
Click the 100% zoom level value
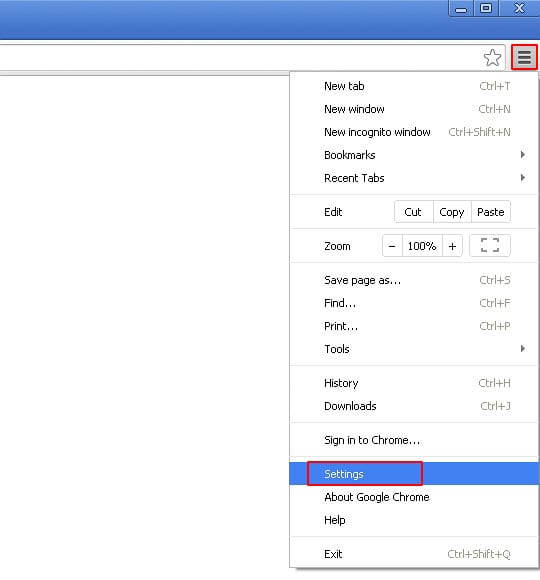[422, 246]
